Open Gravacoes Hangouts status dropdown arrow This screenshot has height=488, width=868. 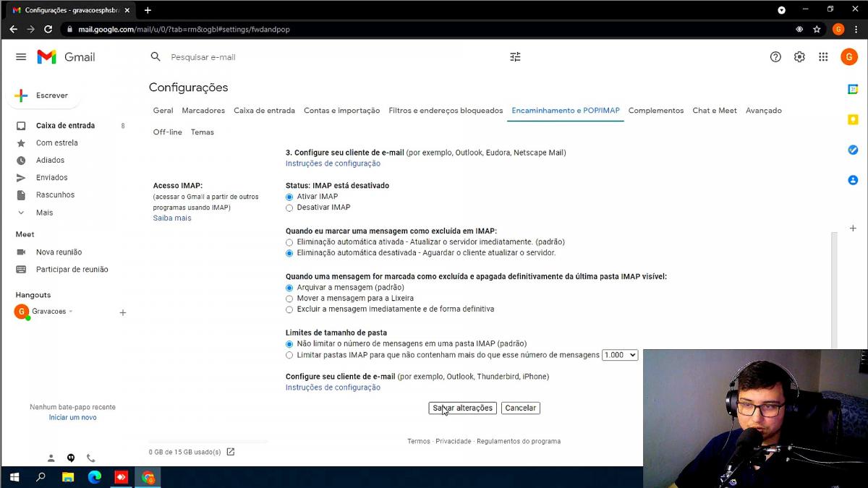click(70, 312)
